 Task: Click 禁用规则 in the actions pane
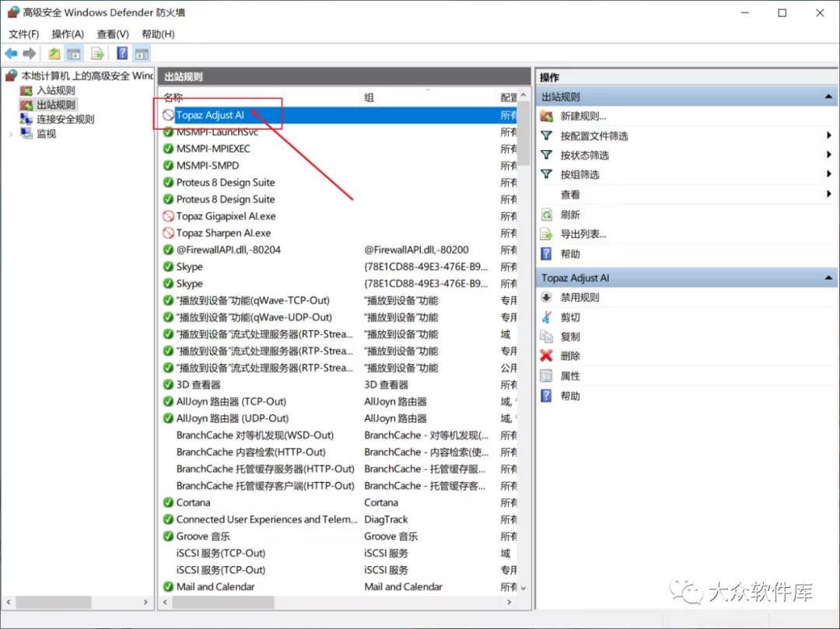[x=579, y=298]
